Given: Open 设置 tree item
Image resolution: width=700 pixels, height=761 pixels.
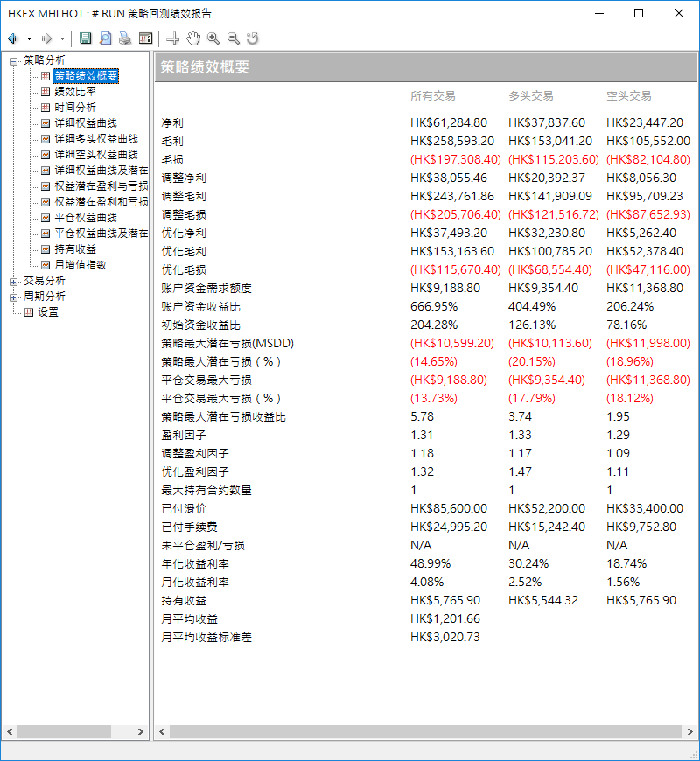Looking at the screenshot, I should 48,312.
